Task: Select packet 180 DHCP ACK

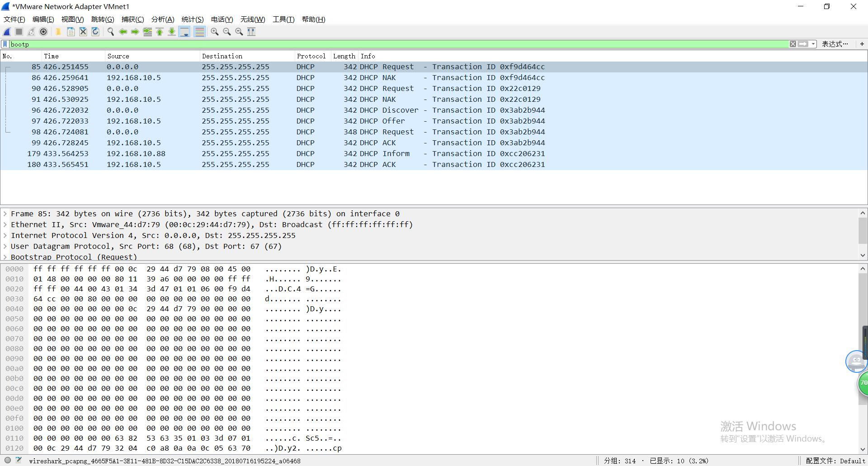Action: tap(434, 164)
